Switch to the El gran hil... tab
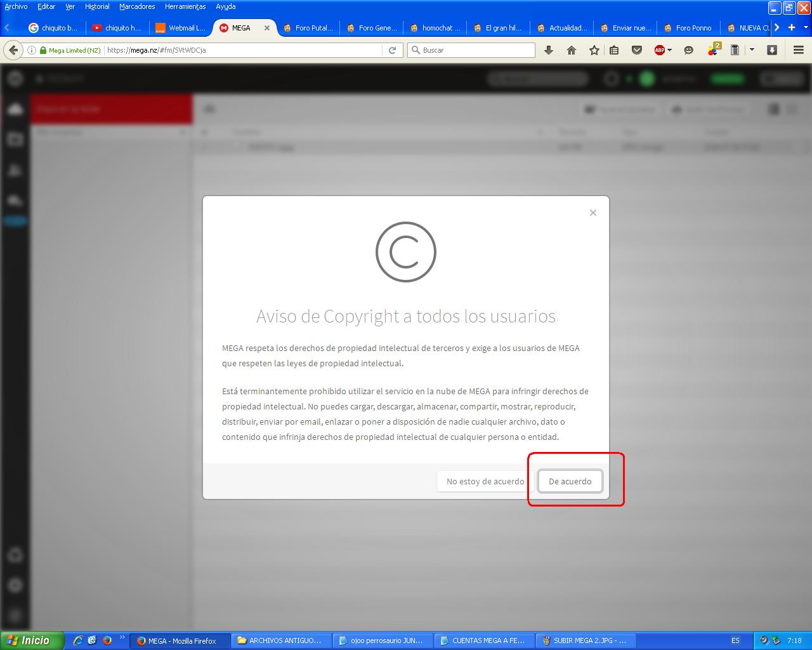812x650 pixels. click(498, 28)
